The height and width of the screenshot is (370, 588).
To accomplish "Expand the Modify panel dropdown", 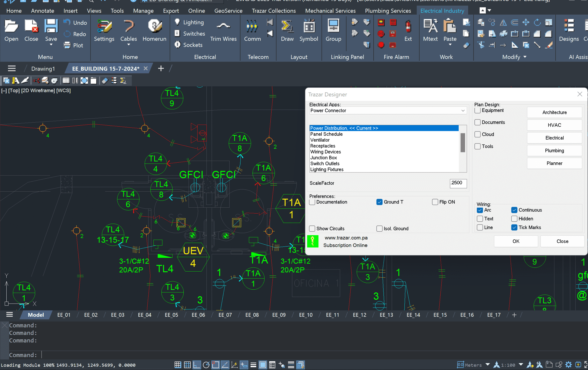I will pos(525,57).
